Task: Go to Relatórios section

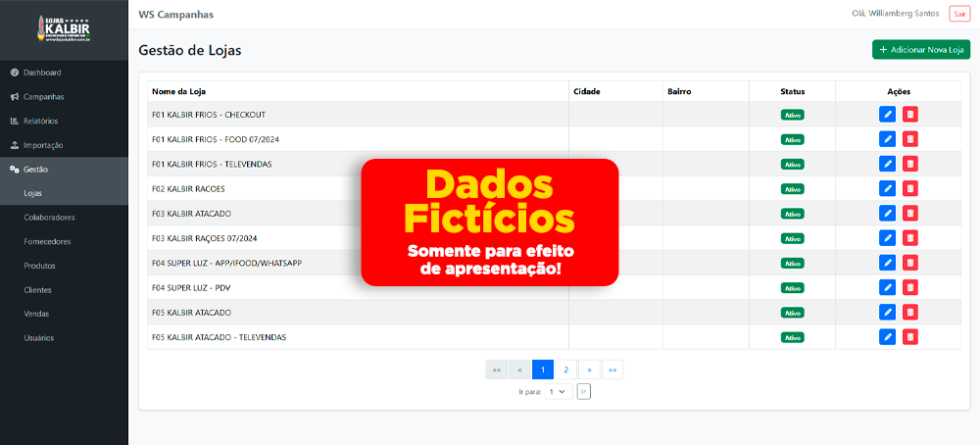Action: 64,121
